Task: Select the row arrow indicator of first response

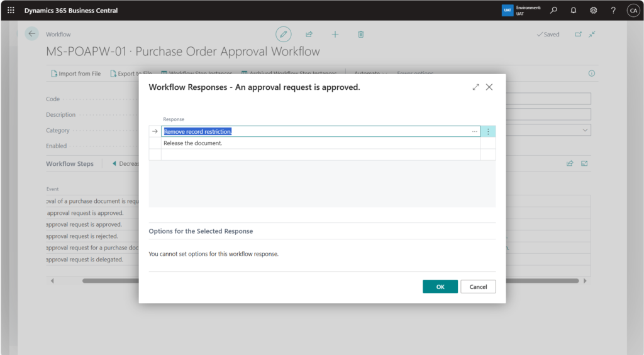Action: click(155, 131)
